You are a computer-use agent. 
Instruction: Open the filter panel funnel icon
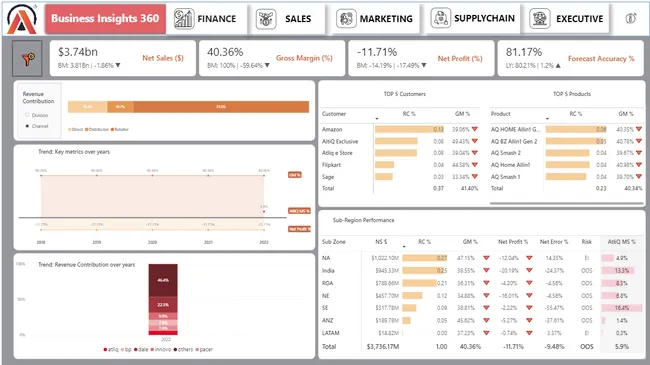coord(27,58)
